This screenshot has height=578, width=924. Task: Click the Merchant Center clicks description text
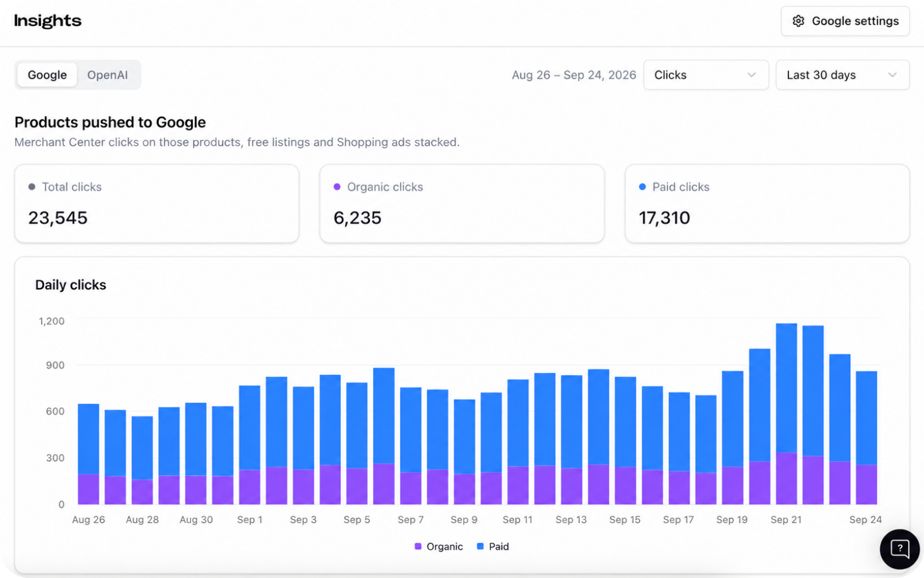[237, 142]
